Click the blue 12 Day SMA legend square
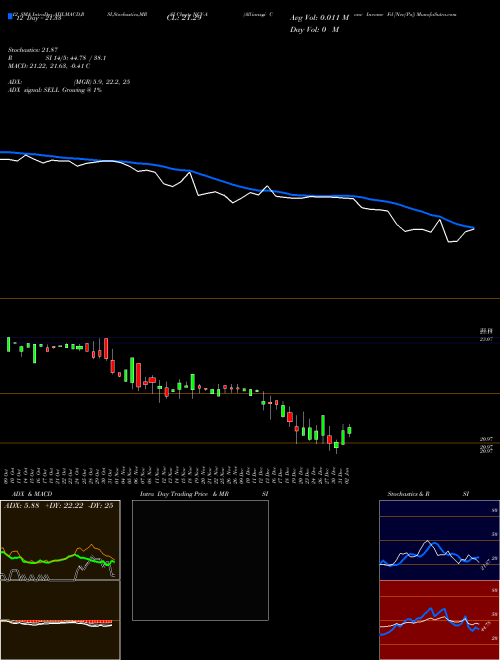 (10, 16)
